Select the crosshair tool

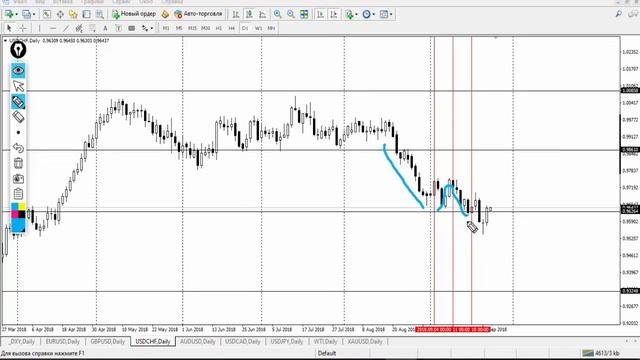click(x=23, y=28)
